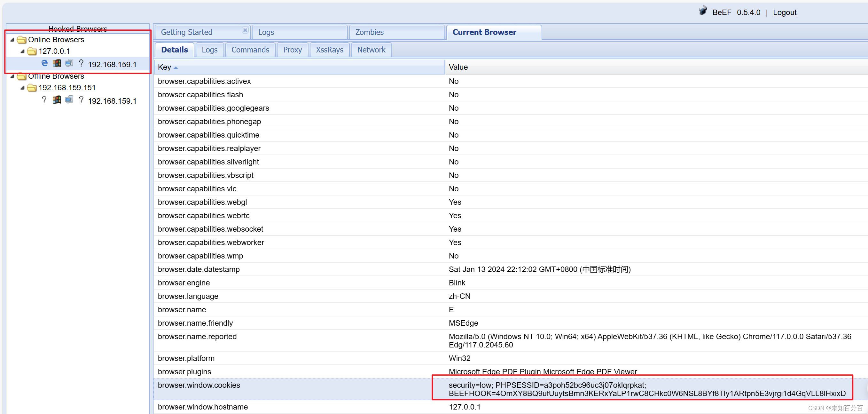868x414 pixels.
Task: Switch to the Commands tab
Action: [250, 50]
